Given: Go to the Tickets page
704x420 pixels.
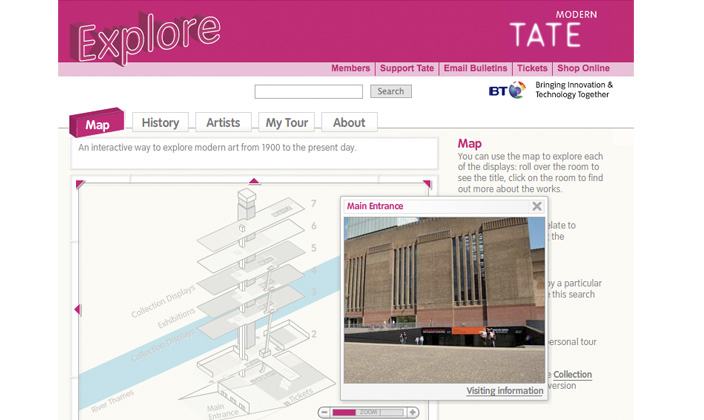Looking at the screenshot, I should click(x=532, y=68).
